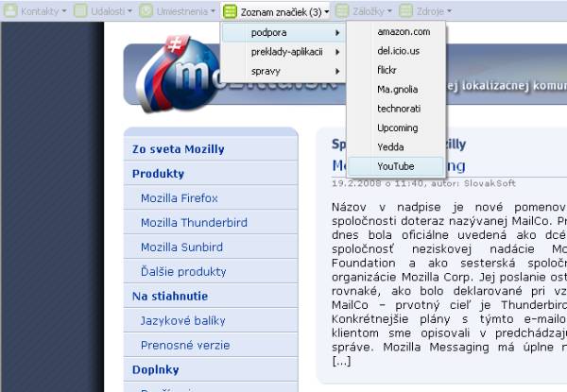
Task: Click the Záložky toolbar icon
Action: point(342,10)
